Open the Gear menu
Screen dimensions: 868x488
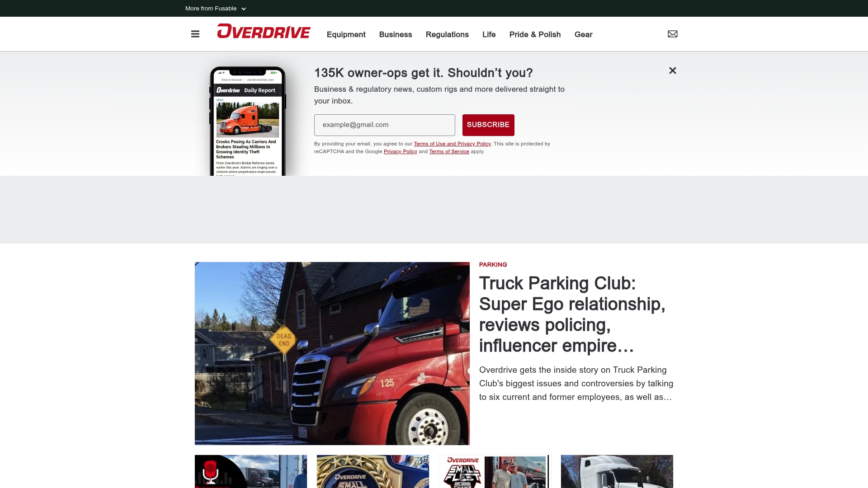(x=584, y=34)
